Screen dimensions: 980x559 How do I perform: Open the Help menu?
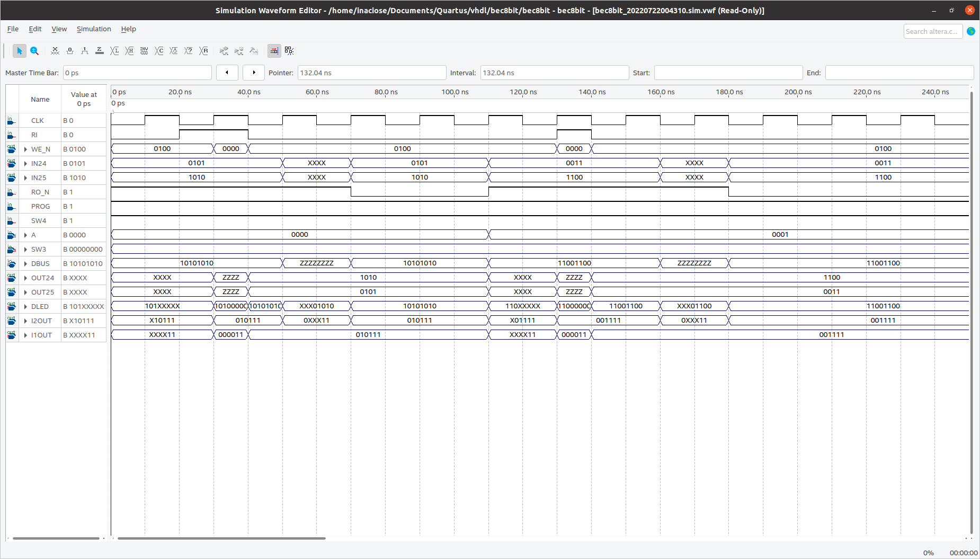(128, 29)
